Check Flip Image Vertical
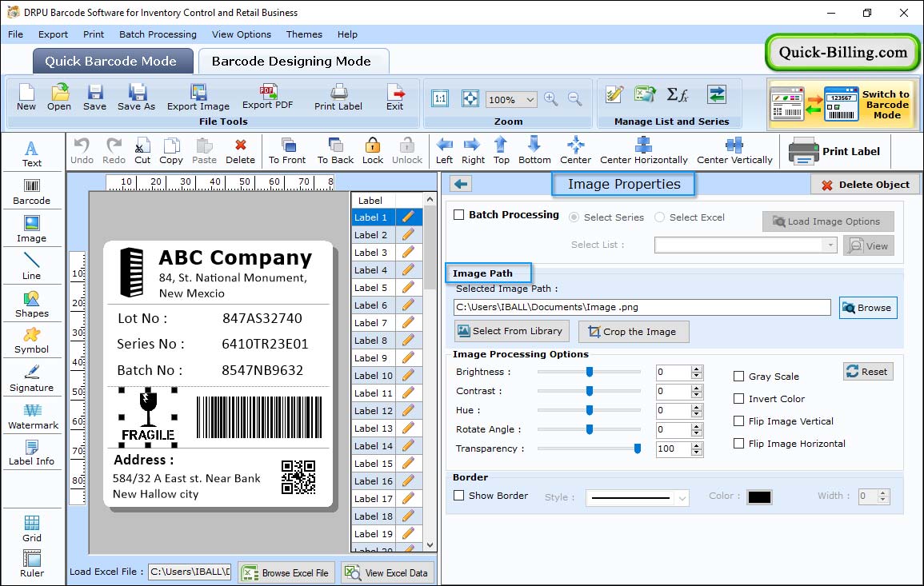The height and width of the screenshot is (586, 924). coord(738,421)
